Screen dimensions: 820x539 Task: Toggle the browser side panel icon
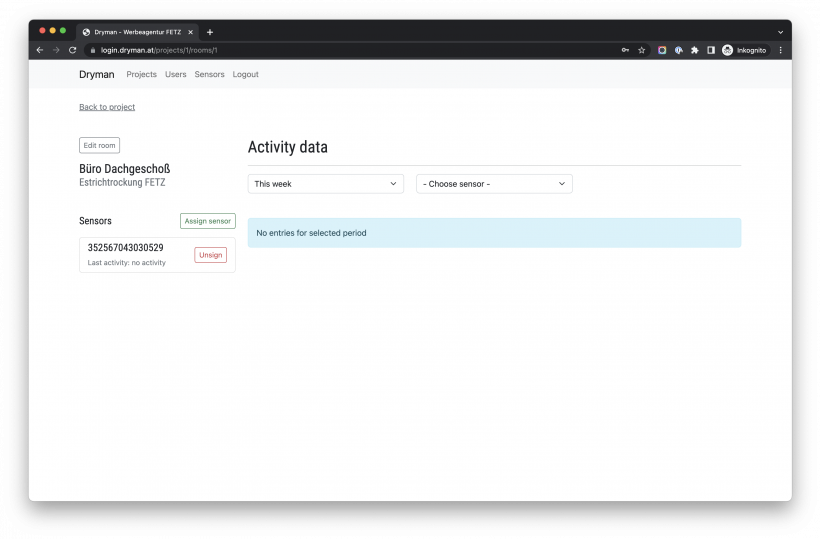point(711,50)
